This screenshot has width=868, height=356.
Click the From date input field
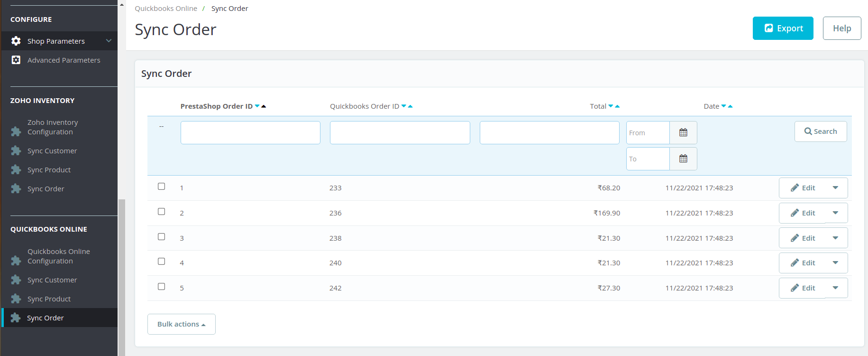click(648, 132)
